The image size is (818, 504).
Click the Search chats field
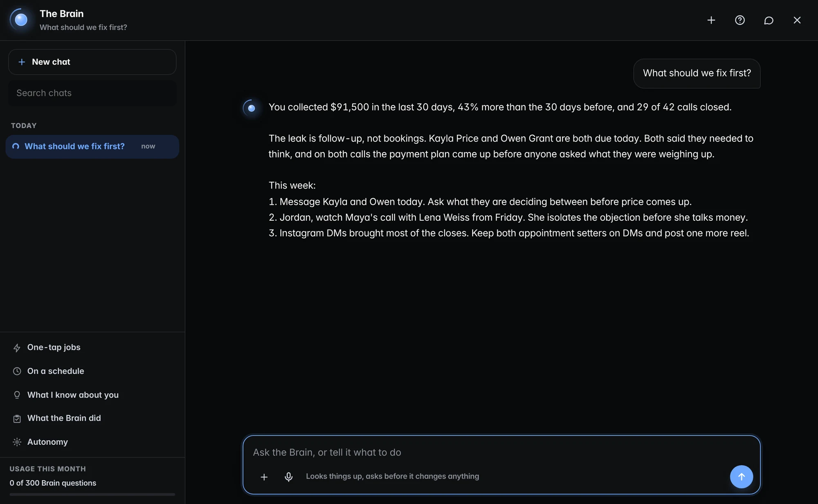[92, 93]
